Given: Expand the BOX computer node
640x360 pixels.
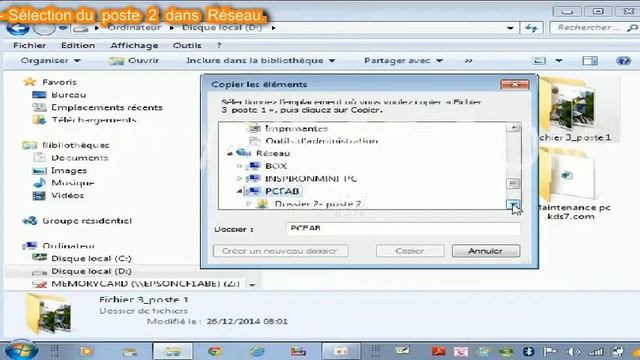Looking at the screenshot, I should 240,166.
